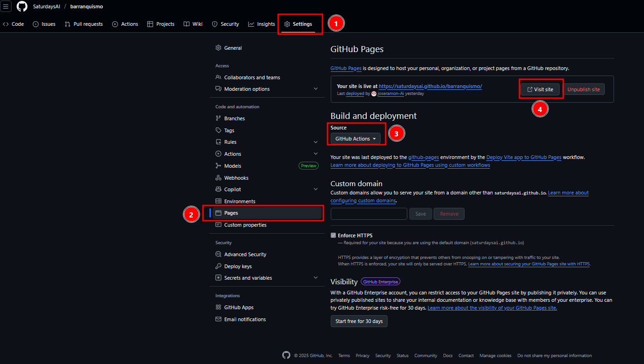Open the GitHub Actions source dropdown
This screenshot has height=364, width=644.
point(355,139)
